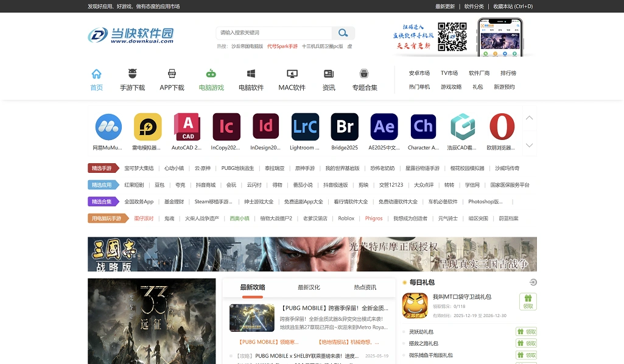The image size is (624, 364).
Task: Click the Lightroom app icon
Action: pyautogui.click(x=304, y=127)
